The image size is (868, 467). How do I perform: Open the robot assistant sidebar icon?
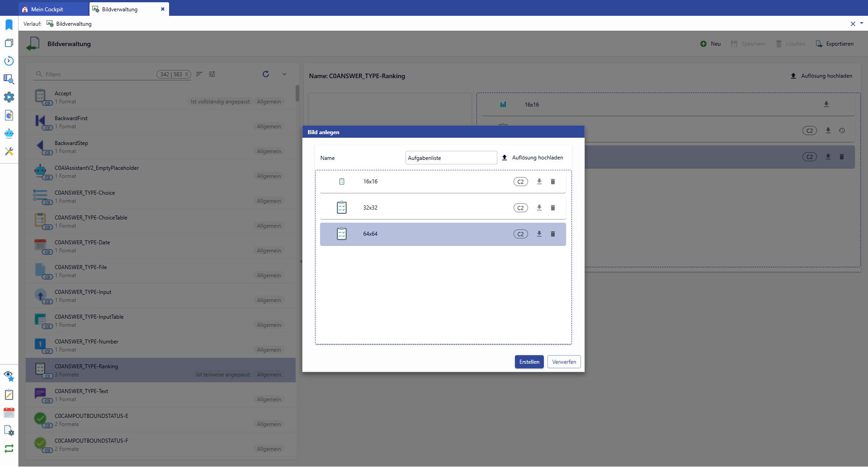click(x=9, y=133)
